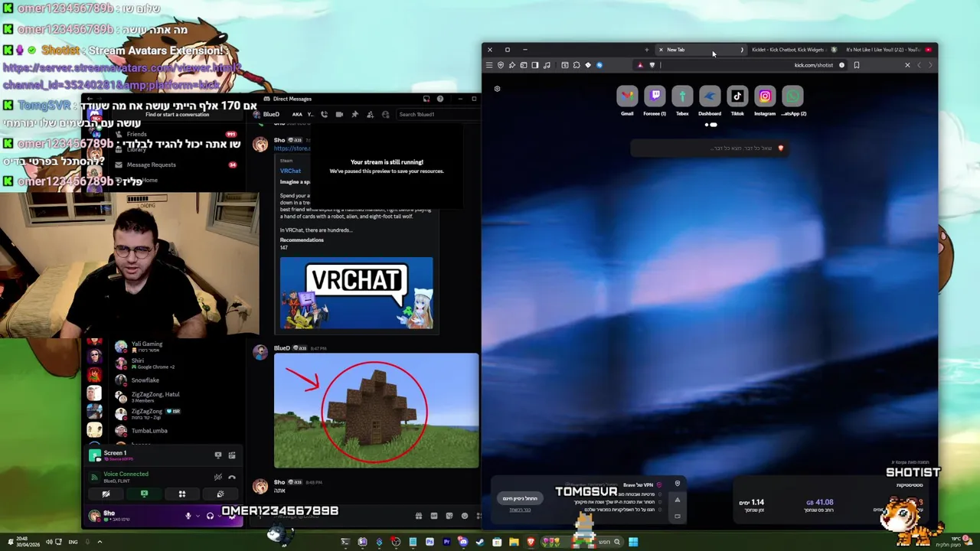This screenshot has height=551, width=980.
Task: Switch to the New Tab browser tab
Action: [701, 50]
